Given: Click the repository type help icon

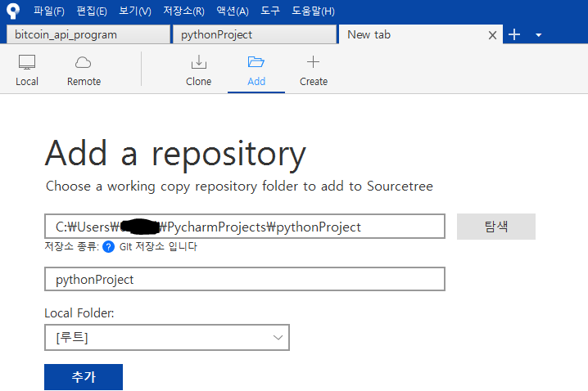Looking at the screenshot, I should pos(108,247).
